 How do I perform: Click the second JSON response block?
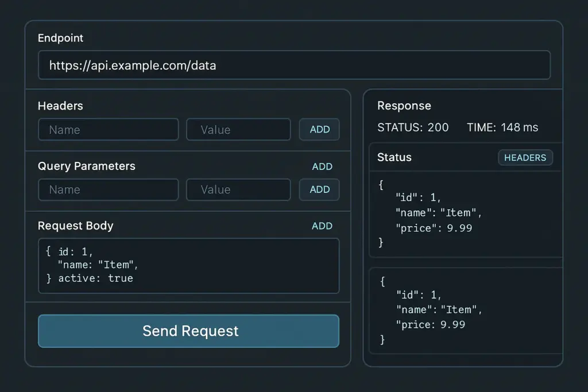[465, 310]
